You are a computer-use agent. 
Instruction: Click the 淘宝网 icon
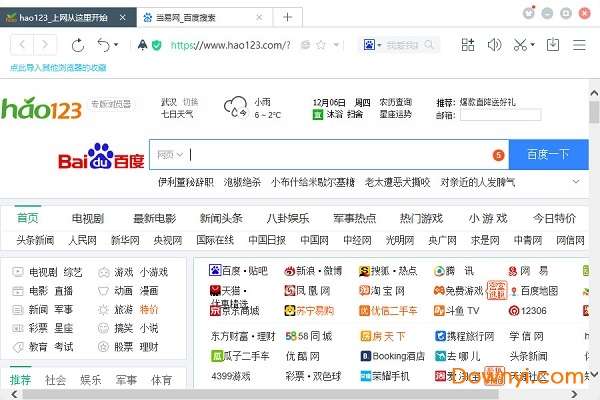coord(364,291)
